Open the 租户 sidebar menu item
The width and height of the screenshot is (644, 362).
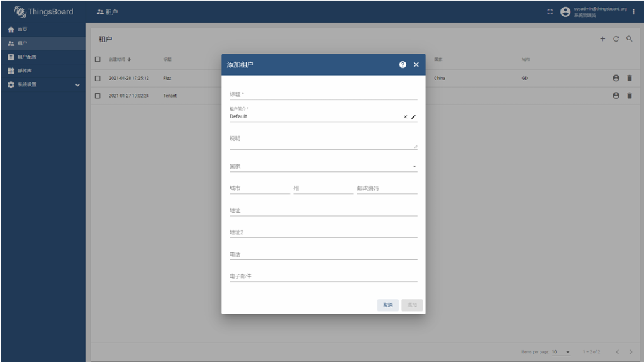pyautogui.click(x=43, y=43)
